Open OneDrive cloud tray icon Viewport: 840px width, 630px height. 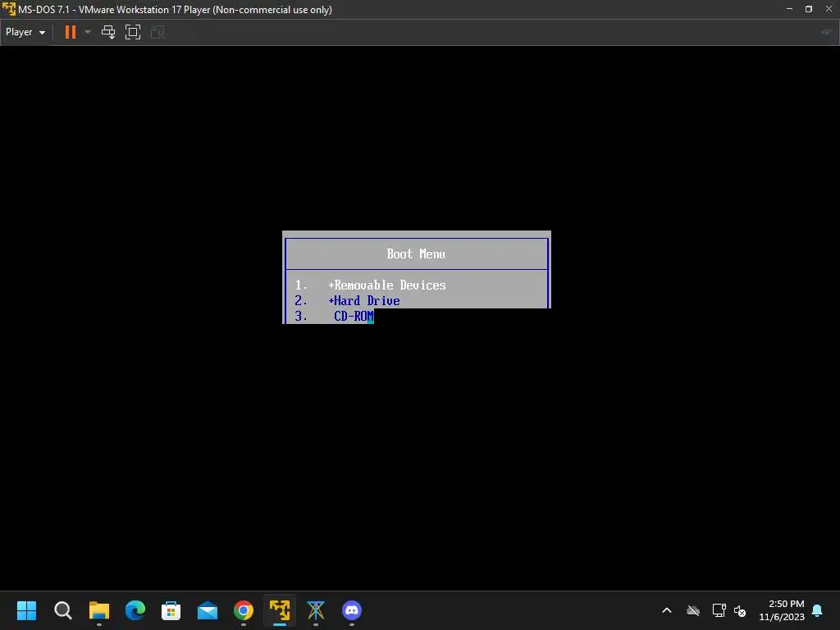(x=693, y=610)
